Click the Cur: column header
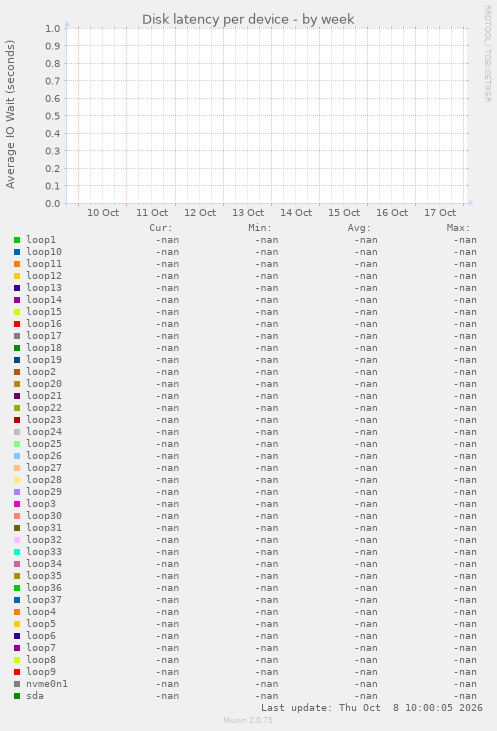497x731 pixels. click(161, 228)
